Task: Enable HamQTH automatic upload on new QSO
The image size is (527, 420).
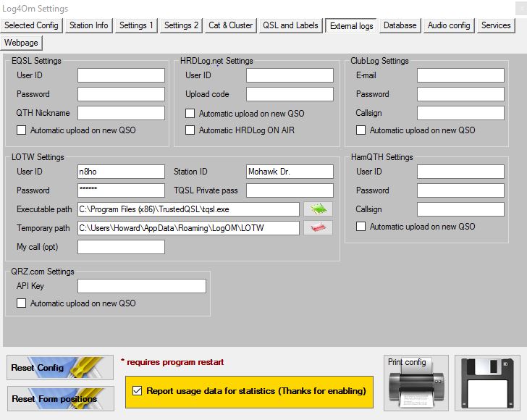Action: pyautogui.click(x=361, y=227)
